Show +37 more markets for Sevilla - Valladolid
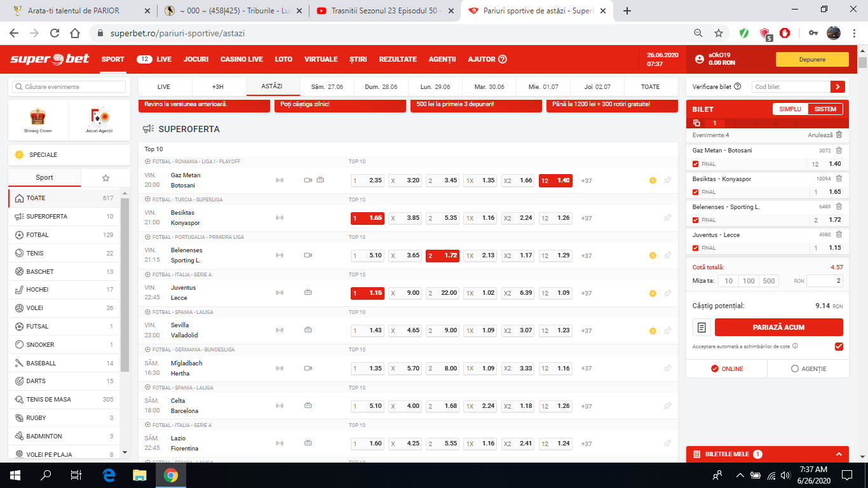Image resolution: width=868 pixels, height=488 pixels. pos(587,330)
